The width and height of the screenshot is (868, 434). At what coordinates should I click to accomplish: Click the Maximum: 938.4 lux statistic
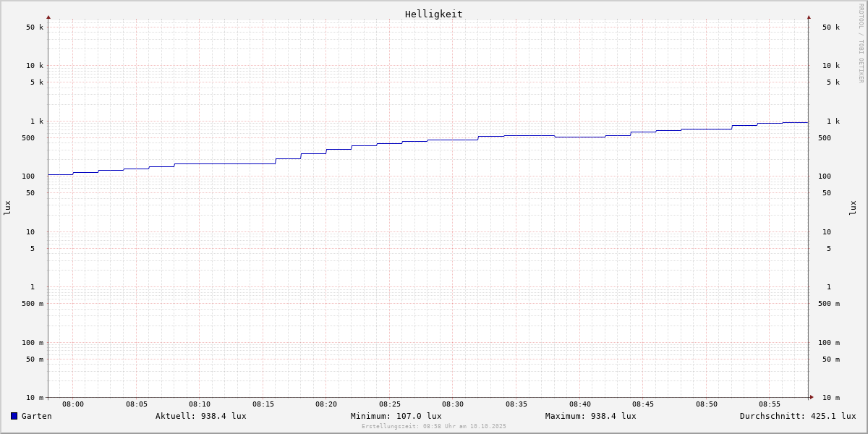590,416
